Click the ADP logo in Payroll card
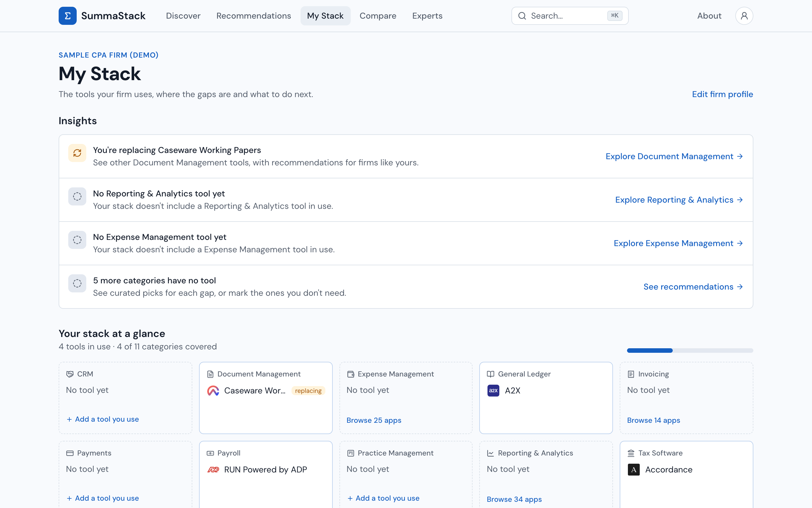Viewport: 812px width, 508px height. pos(213,469)
